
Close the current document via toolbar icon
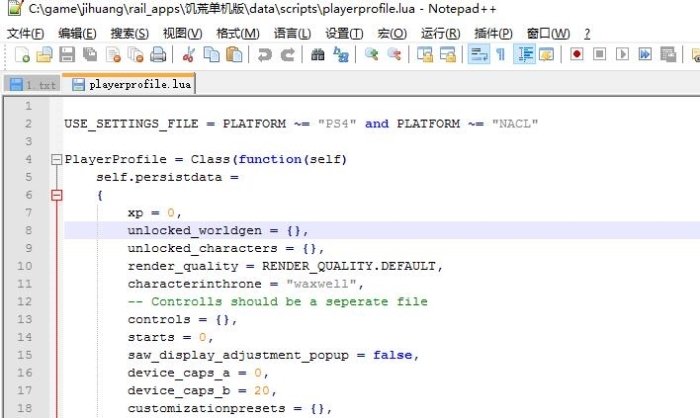(113, 54)
